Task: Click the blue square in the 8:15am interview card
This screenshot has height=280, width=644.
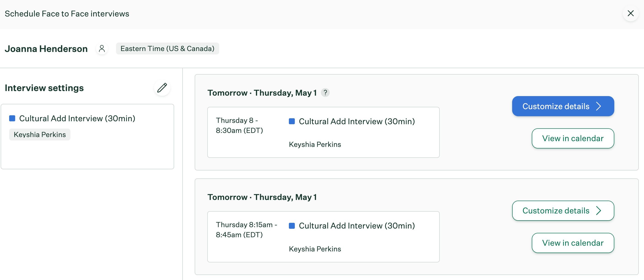Action: [292, 226]
